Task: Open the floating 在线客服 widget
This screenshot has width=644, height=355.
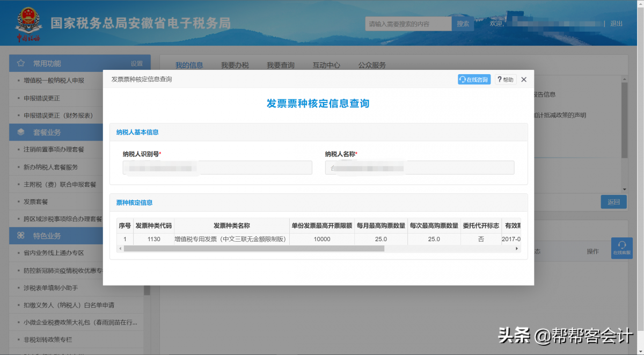Action: [x=621, y=248]
